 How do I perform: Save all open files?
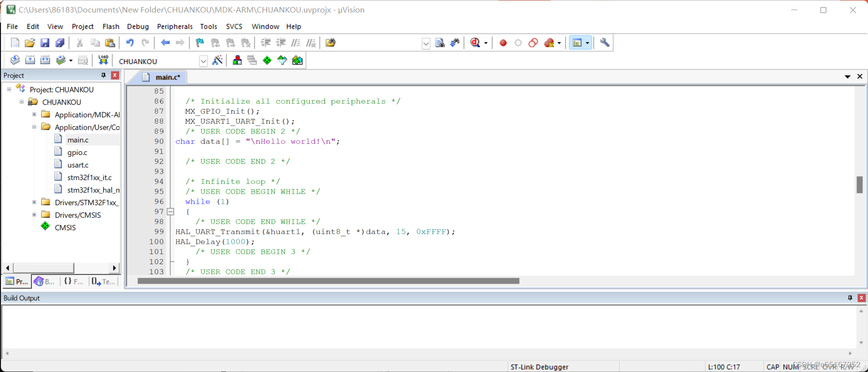pyautogui.click(x=60, y=43)
